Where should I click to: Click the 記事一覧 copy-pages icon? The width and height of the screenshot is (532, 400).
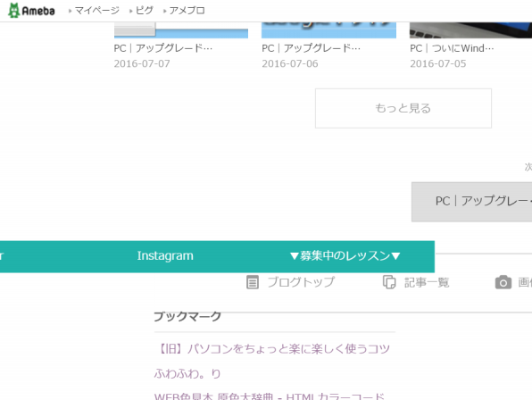pyautogui.click(x=389, y=282)
